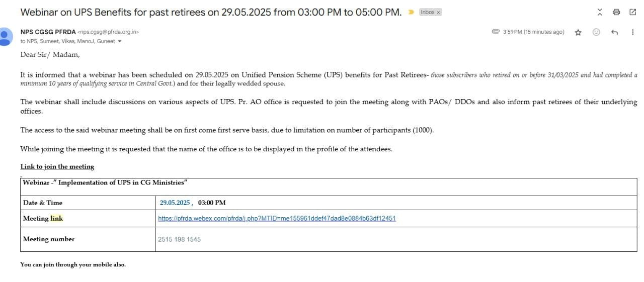Click the 29.05.2025 date in the table
The image size is (644, 282).
tap(175, 203)
